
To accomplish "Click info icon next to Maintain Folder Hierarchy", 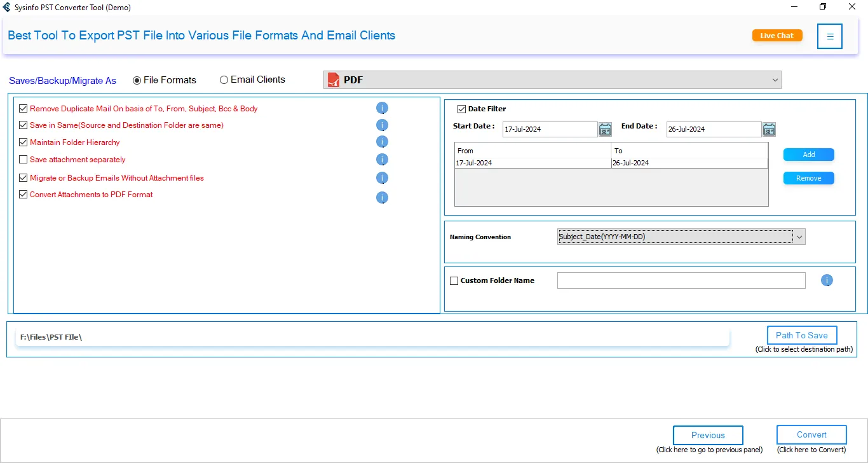I will (382, 142).
